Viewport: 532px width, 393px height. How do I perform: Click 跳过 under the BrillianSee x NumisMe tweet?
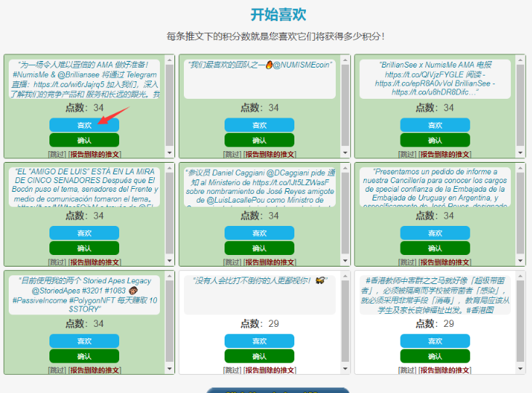point(408,154)
